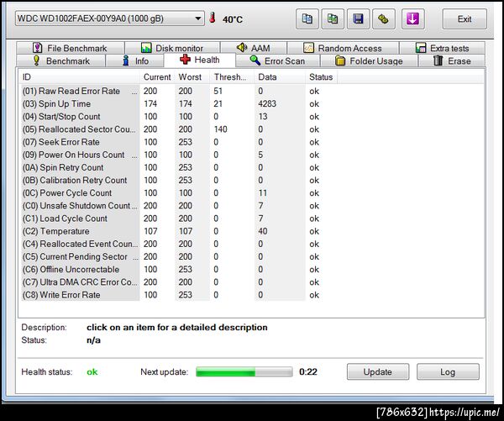Switch to the Benchmark tab
The width and height of the screenshot is (504, 421).
[x=60, y=61]
